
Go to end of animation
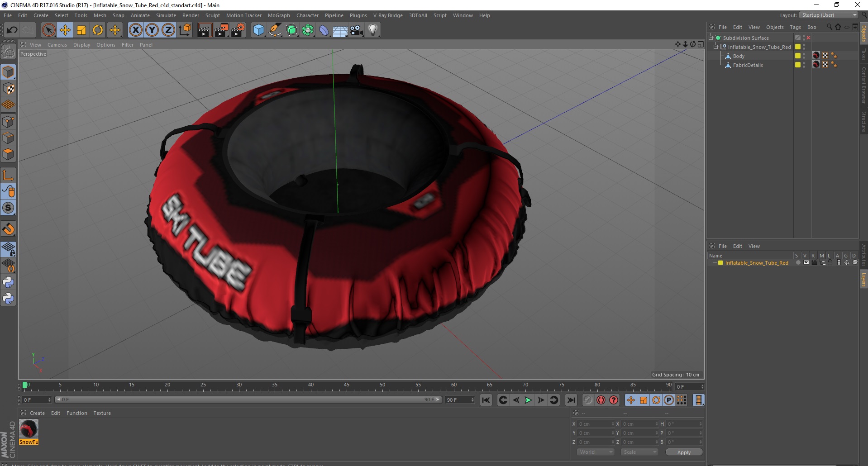point(571,400)
